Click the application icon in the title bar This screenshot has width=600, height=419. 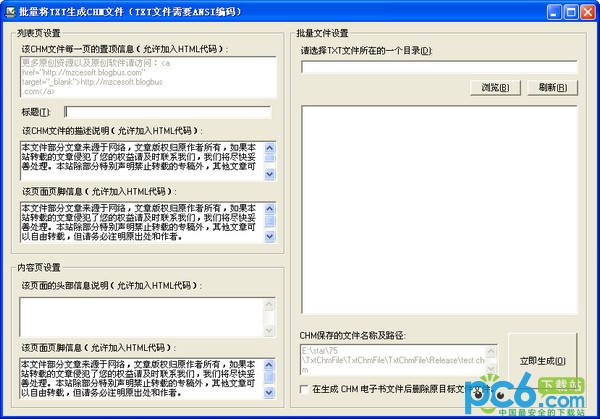click(10, 11)
